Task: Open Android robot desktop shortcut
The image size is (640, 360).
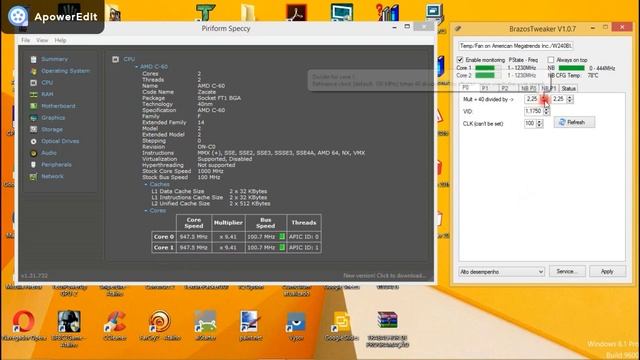Action: (205, 321)
